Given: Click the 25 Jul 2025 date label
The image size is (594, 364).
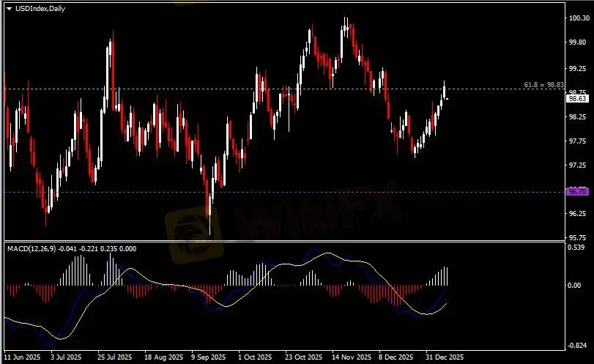Looking at the screenshot, I should coord(115,357).
